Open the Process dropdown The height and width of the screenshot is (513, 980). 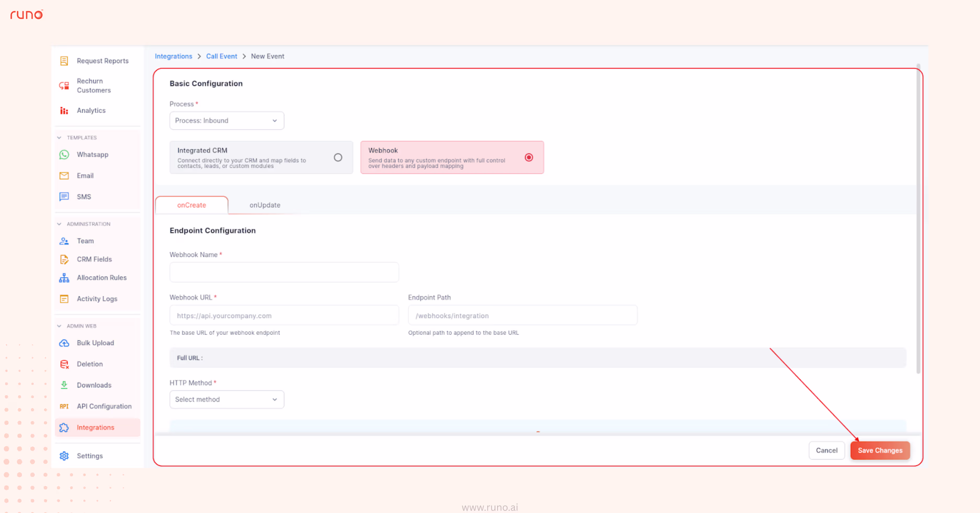(226, 121)
